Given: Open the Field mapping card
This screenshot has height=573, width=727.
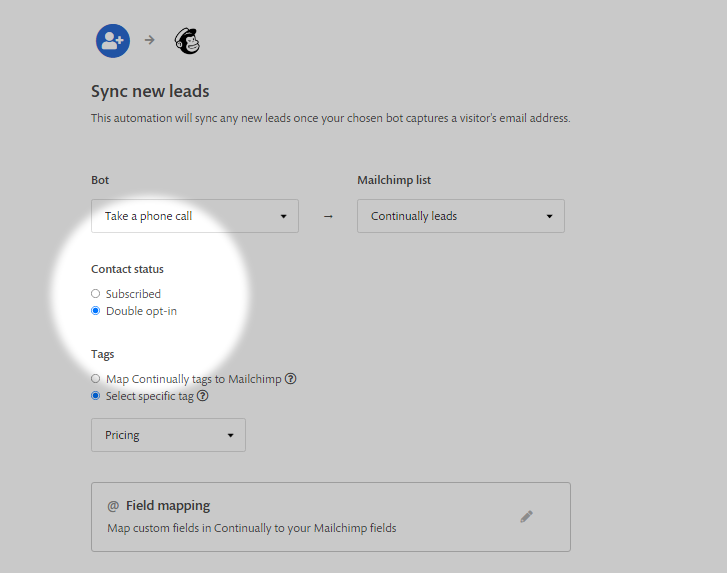Looking at the screenshot, I should [331, 517].
